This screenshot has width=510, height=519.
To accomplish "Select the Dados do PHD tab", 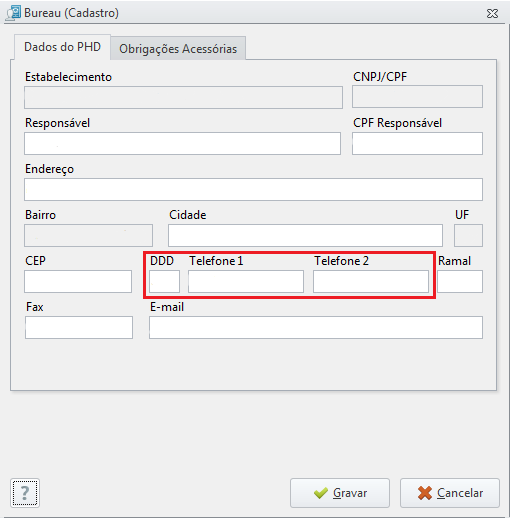I will click(62, 47).
